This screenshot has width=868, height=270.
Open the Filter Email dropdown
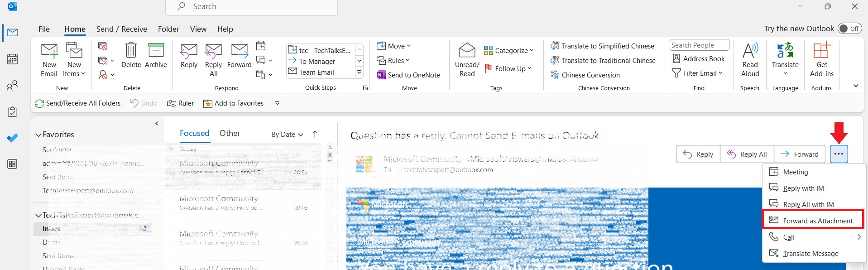(x=698, y=73)
